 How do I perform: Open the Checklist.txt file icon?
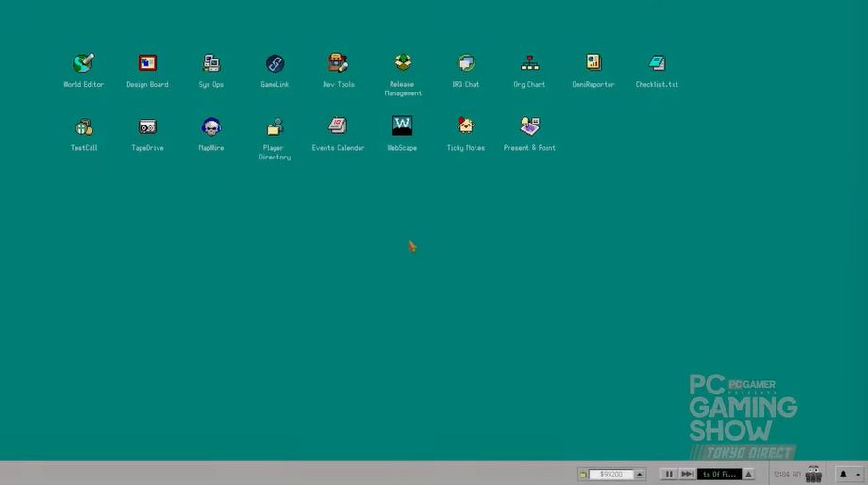click(657, 63)
